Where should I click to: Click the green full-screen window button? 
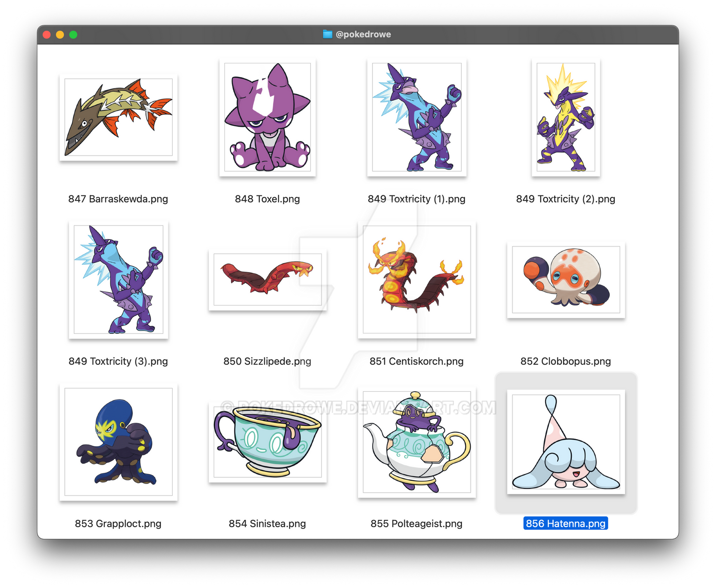click(73, 35)
